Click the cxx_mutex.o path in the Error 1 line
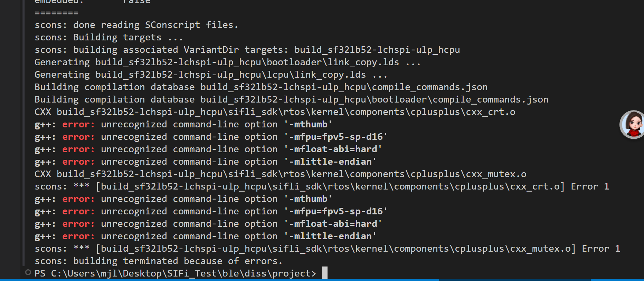The width and height of the screenshot is (644, 281). click(x=335, y=249)
